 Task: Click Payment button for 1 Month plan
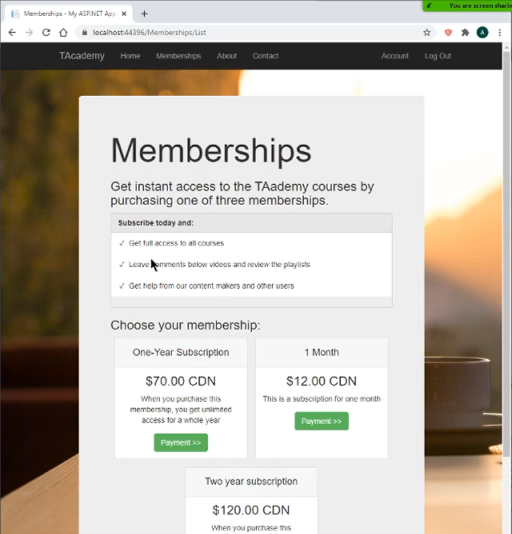[x=322, y=421]
